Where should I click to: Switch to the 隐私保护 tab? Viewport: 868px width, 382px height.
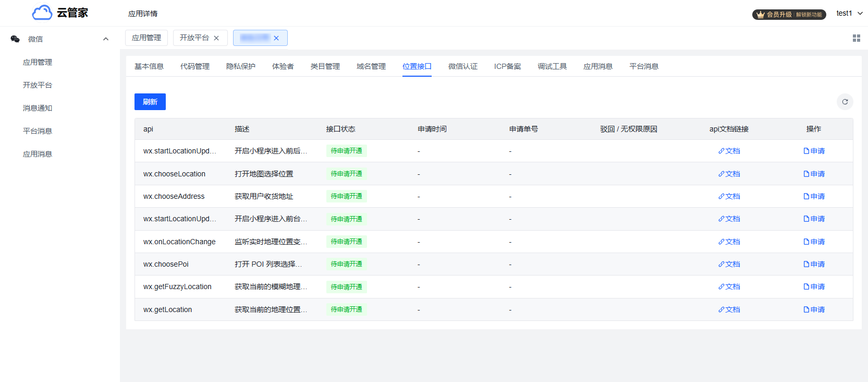click(241, 66)
